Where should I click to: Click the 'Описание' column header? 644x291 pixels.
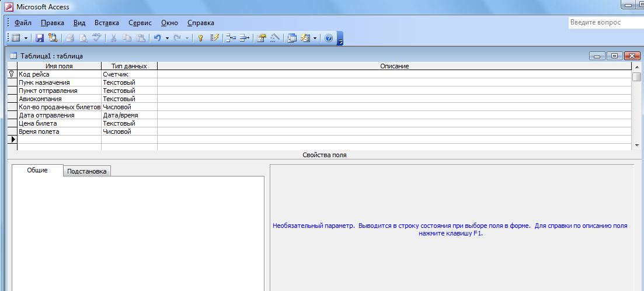(x=394, y=66)
